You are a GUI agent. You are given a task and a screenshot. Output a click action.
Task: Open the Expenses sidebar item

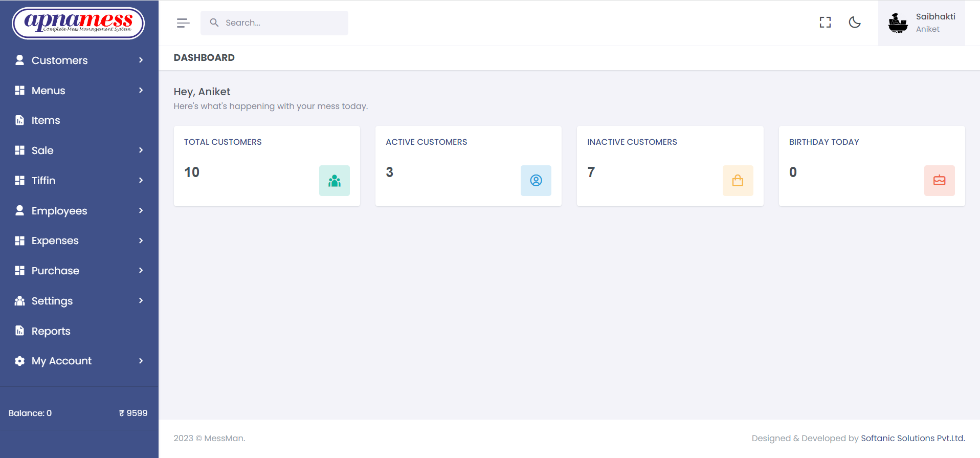(x=79, y=241)
